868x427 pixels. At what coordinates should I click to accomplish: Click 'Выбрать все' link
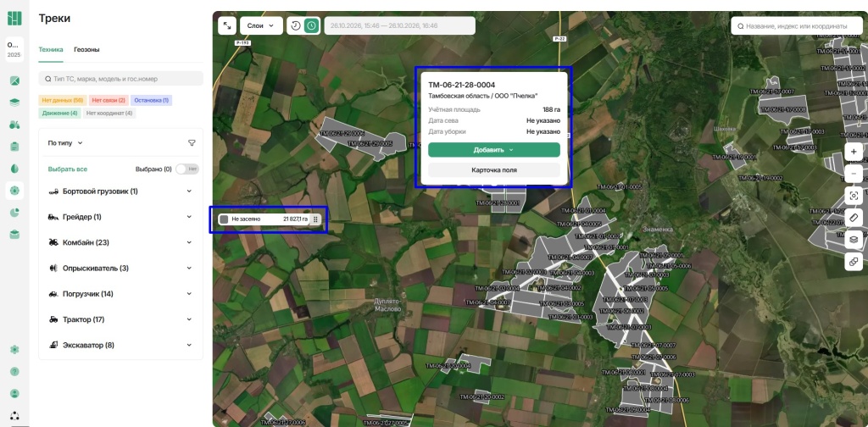tap(68, 169)
